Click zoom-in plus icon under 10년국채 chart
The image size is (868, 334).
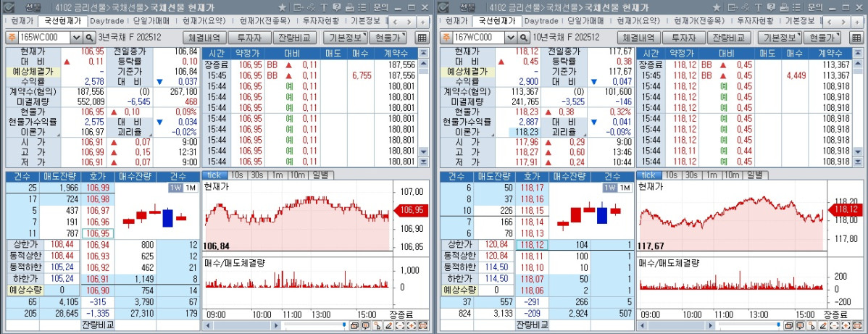[846, 326]
